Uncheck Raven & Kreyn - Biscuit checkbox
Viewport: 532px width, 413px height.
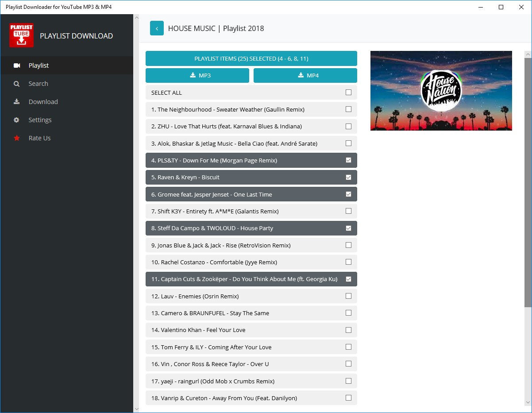coord(348,177)
